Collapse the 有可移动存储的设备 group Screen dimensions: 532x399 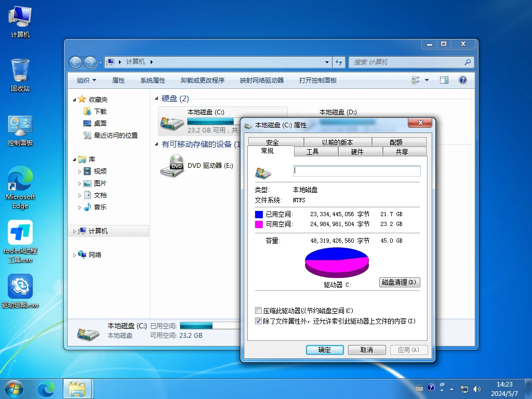pos(156,144)
